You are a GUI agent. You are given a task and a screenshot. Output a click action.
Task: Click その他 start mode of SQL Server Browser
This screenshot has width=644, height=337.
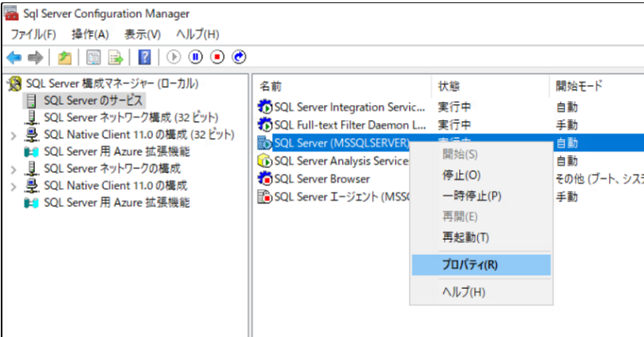(600, 179)
